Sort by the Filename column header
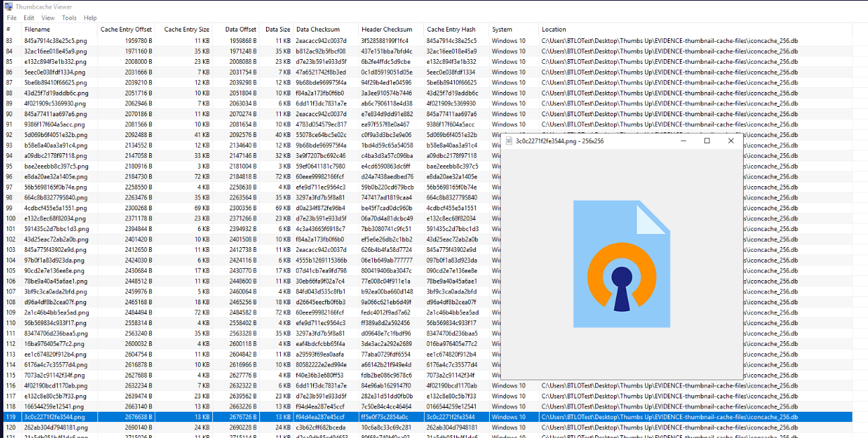 [58, 30]
